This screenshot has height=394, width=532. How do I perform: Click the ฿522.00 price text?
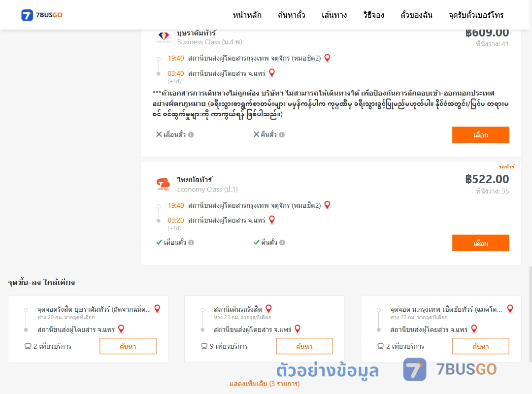coord(487,179)
